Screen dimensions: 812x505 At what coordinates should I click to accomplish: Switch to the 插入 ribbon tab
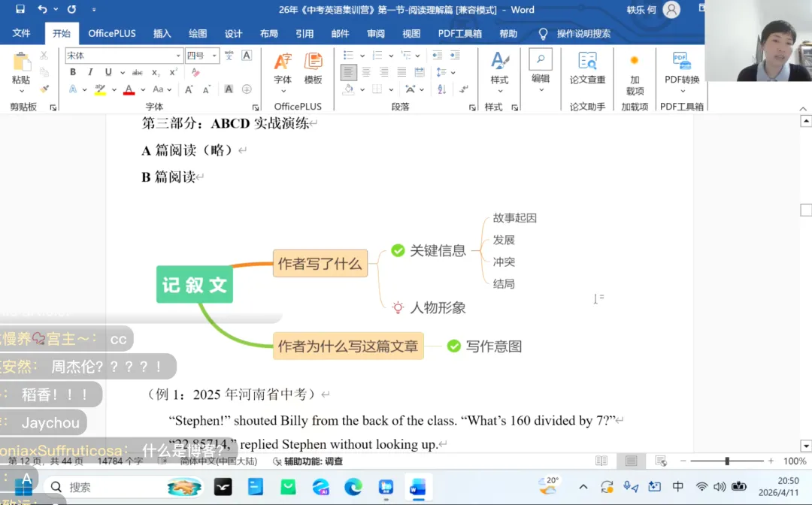[162, 33]
